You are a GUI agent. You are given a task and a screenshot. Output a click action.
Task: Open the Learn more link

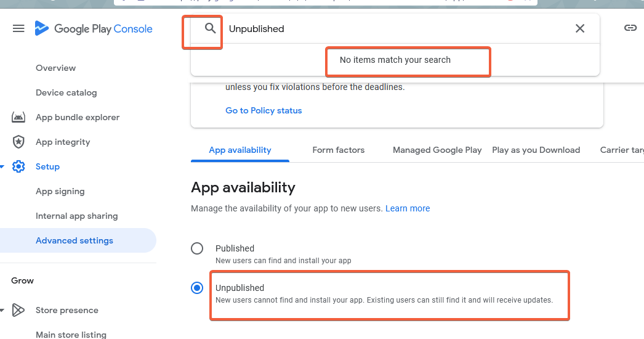click(408, 208)
